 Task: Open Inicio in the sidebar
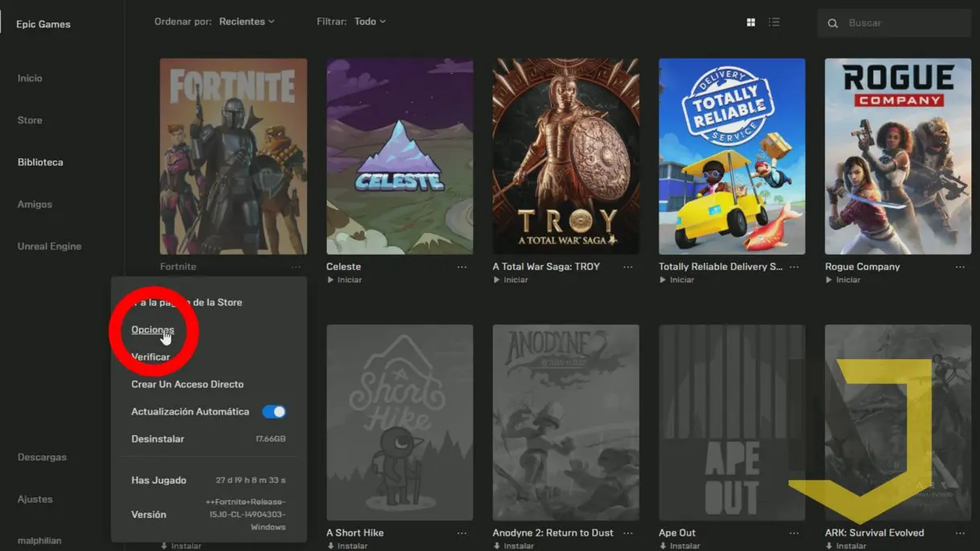(x=30, y=79)
